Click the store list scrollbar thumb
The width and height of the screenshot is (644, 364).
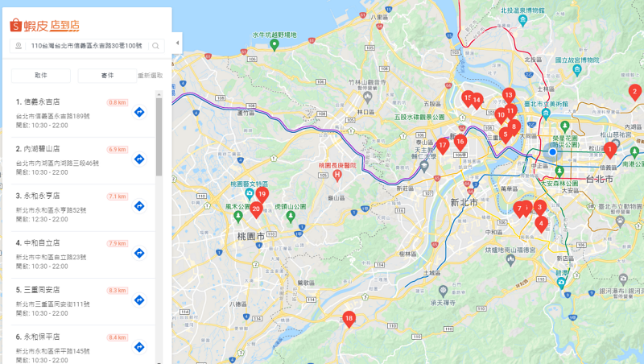159,137
